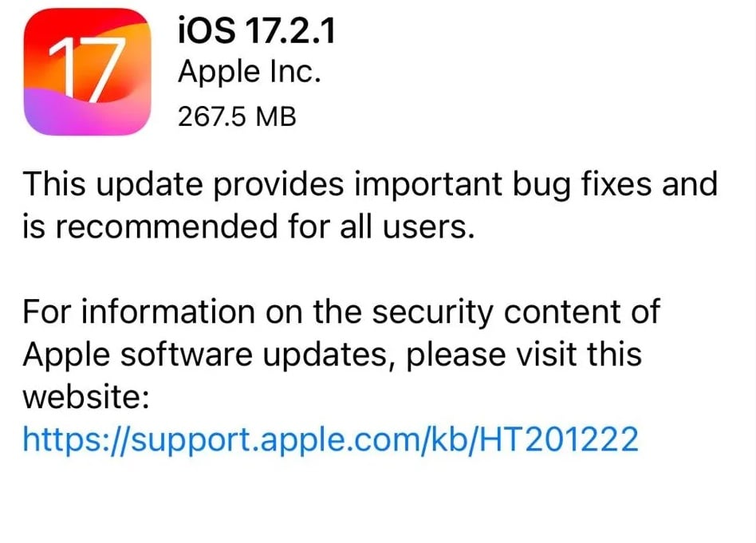The width and height of the screenshot is (756, 543).
Task: Select the iOS 17.2.1 title
Action: click(x=256, y=30)
